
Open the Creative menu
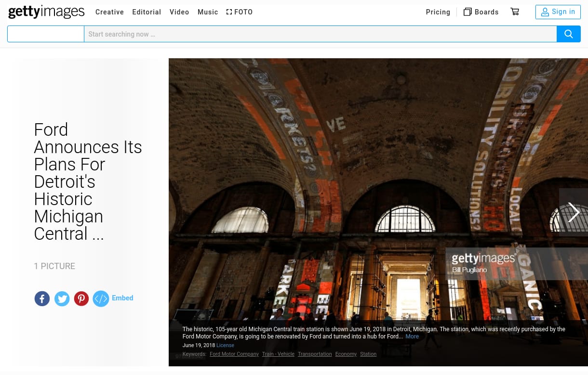pos(109,12)
